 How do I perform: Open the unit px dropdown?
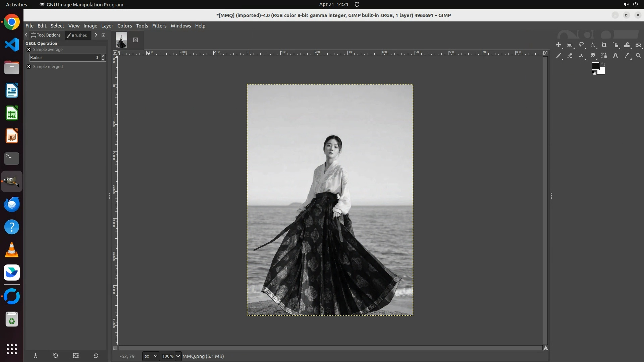(x=151, y=356)
